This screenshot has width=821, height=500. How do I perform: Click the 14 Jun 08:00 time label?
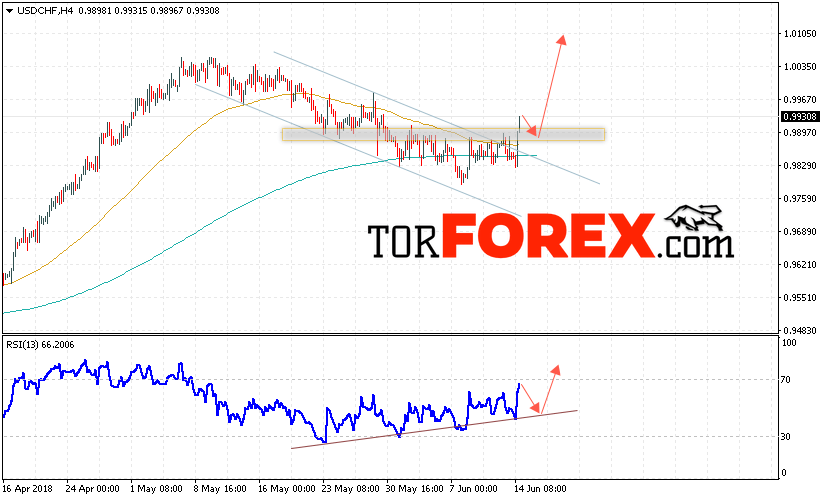pos(540,488)
